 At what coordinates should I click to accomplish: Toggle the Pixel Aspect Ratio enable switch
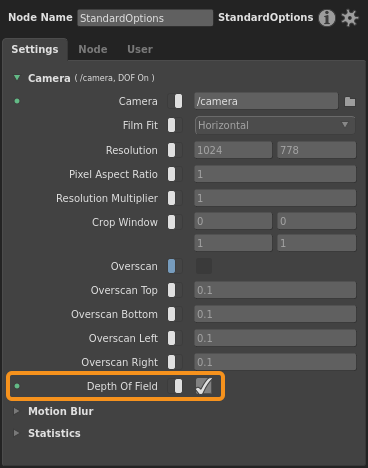175,174
